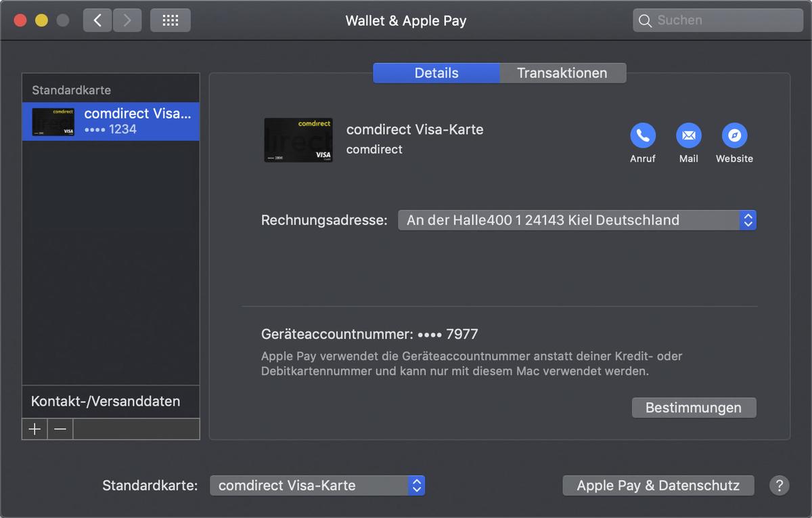Screen dimensions: 812x518
Task: Open help with the question mark button
Action: coord(780,485)
